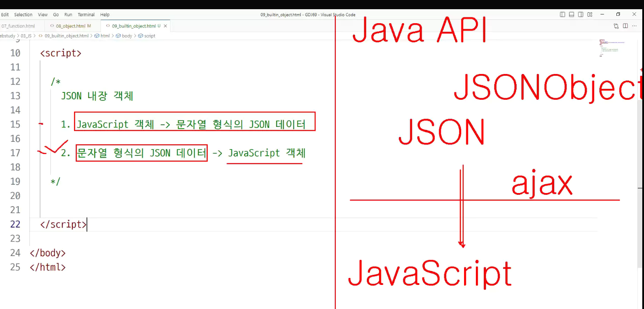Click the closing </script> tag text
This screenshot has width=644, height=309.
coord(63,224)
